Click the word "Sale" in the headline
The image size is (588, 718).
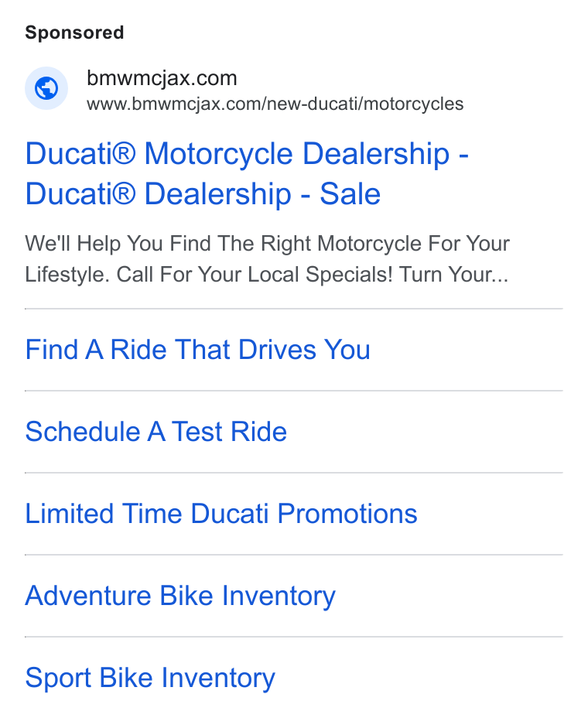click(350, 193)
